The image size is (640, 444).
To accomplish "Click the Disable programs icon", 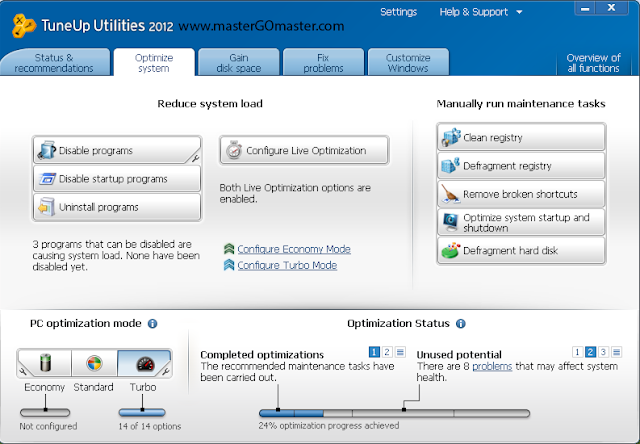I will pos(47,150).
